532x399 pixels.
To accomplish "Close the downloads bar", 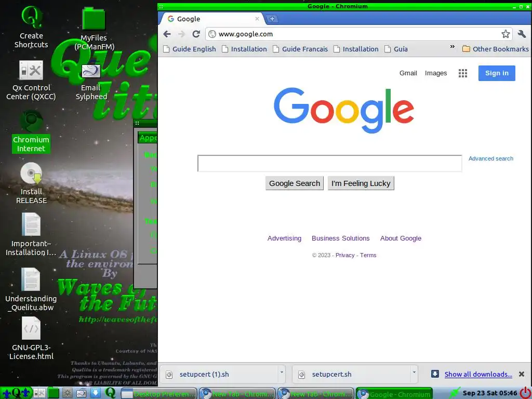I will click(522, 374).
